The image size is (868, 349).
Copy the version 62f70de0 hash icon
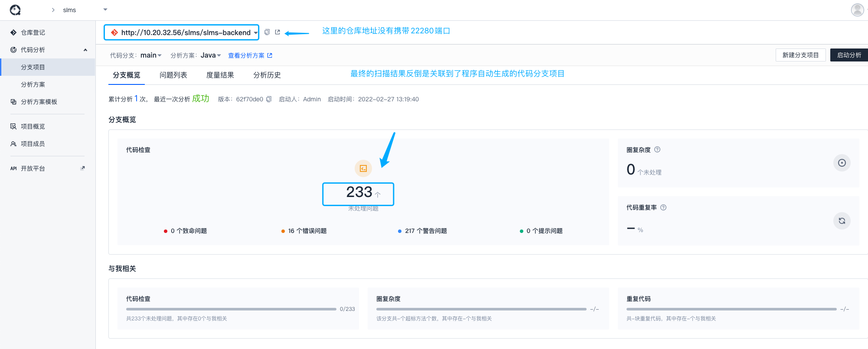click(x=269, y=99)
